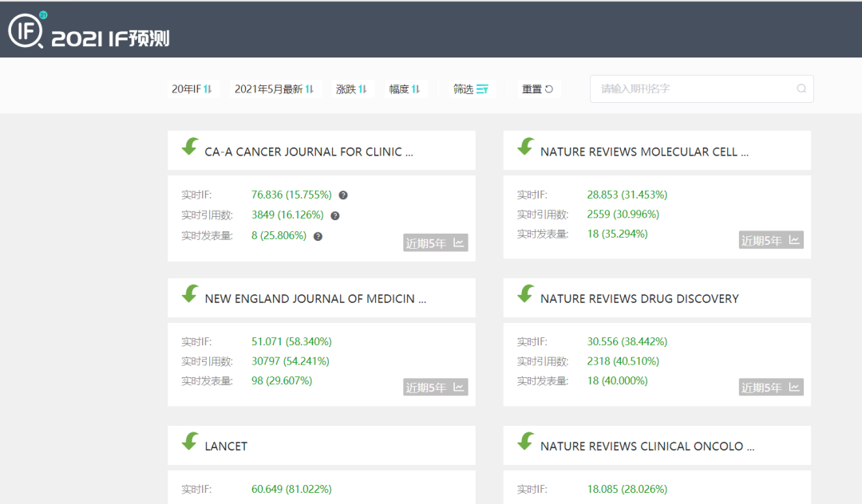Sort by 20年IF column
Viewport: 862px width, 504px height.
pyautogui.click(x=192, y=89)
